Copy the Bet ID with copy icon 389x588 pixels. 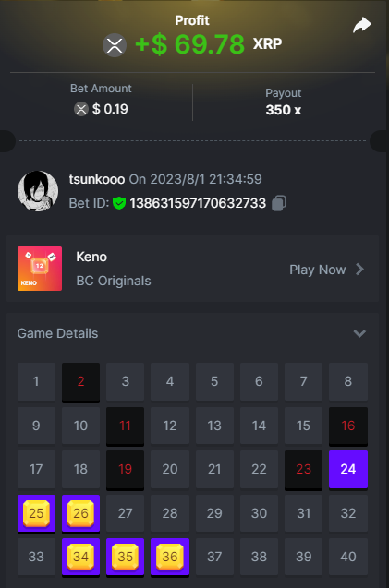pos(279,203)
